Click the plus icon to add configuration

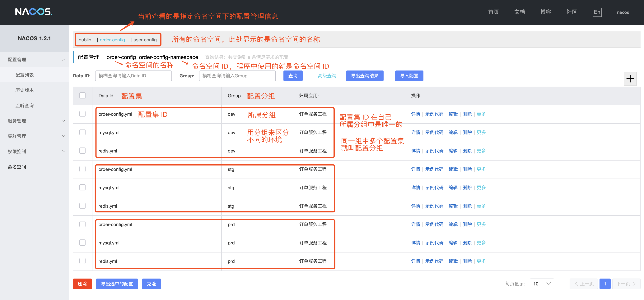tap(630, 79)
